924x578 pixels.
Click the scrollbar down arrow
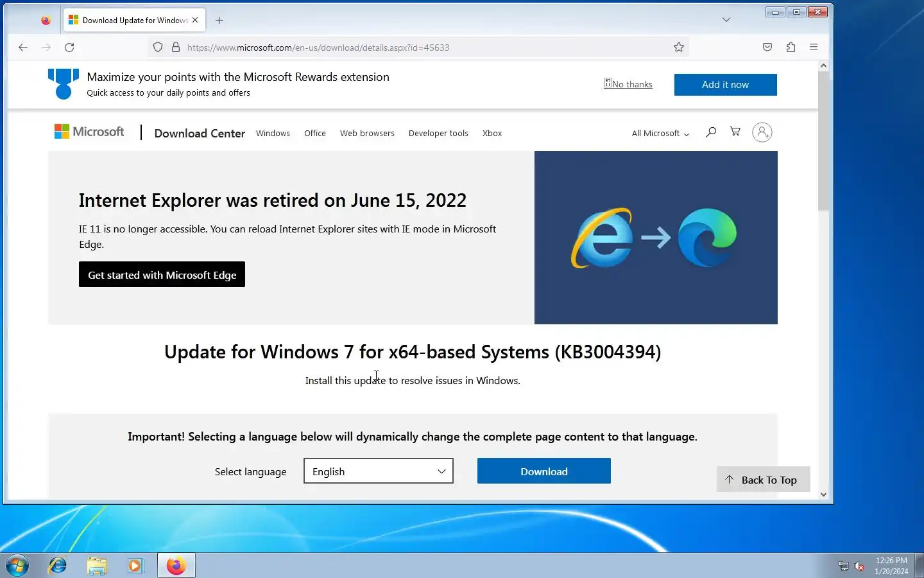pos(823,495)
